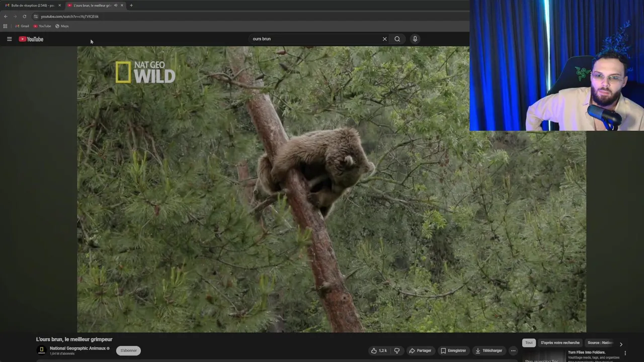Viewport: 644px width, 362px height.
Task: Click the Partager share button
Action: [x=420, y=350]
